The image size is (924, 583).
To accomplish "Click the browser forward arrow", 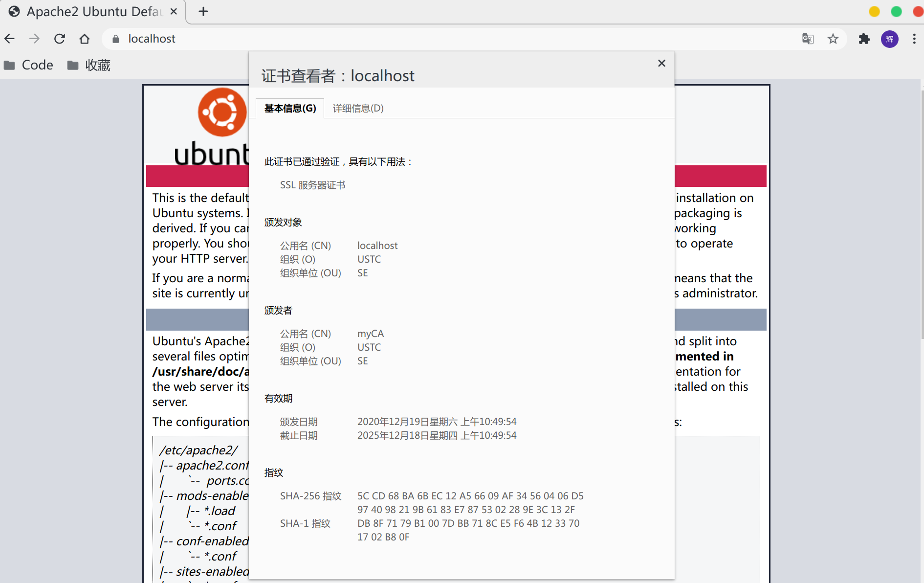I will (34, 39).
